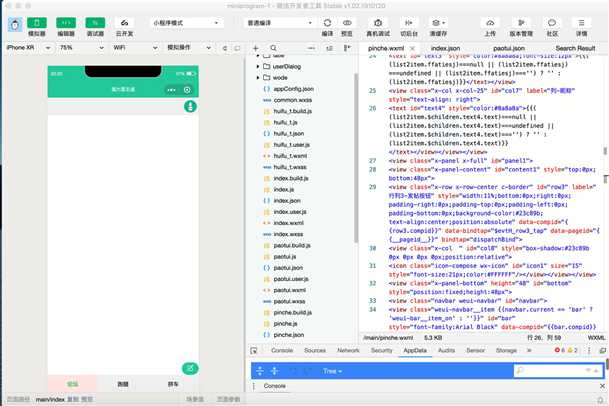Click the AppData search input field
The width and height of the screenshot is (609, 406).
[x=558, y=371]
